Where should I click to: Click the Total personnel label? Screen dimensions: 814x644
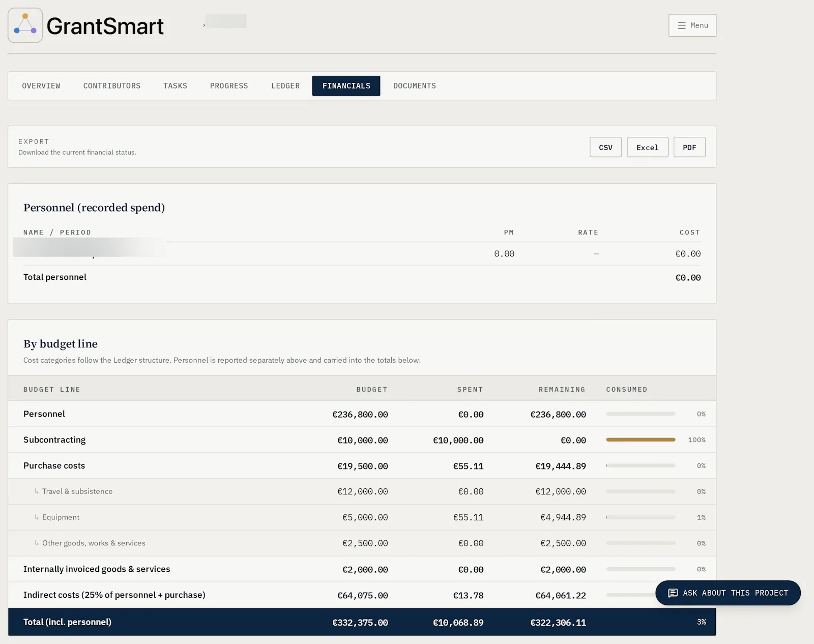[55, 277]
